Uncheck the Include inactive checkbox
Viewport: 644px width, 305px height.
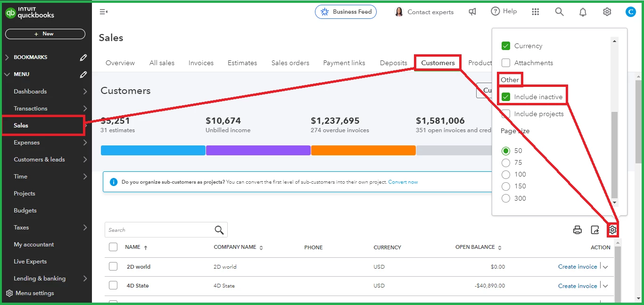point(506,97)
